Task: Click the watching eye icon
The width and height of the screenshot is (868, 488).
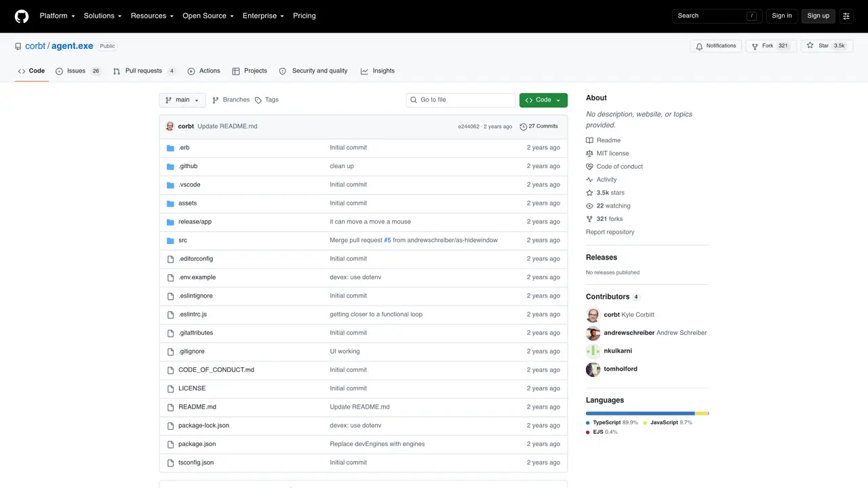Action: pyautogui.click(x=590, y=206)
